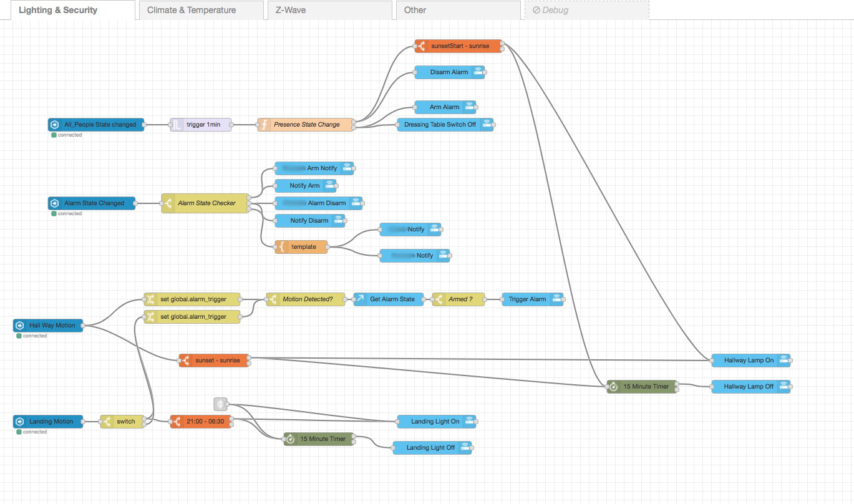The height and width of the screenshot is (504, 854).
Task: Open the Z-Wave flow tab
Action: pyautogui.click(x=329, y=10)
